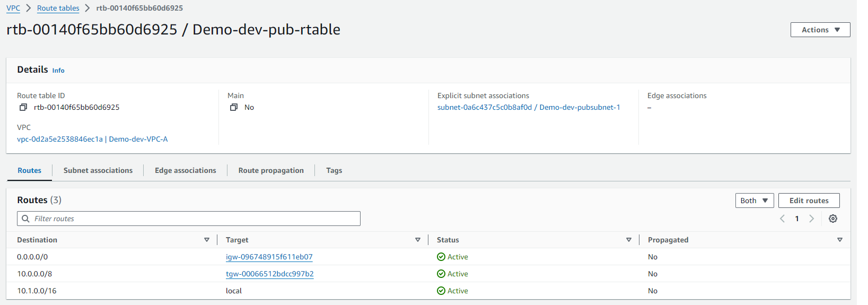Click the search magnifier in Filter routes
The height and width of the screenshot is (305, 868).
[x=25, y=219]
